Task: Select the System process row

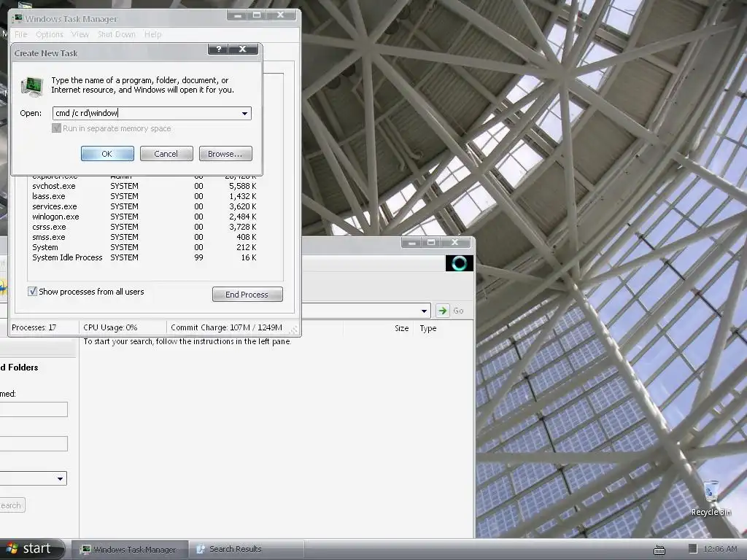Action: click(x=145, y=248)
